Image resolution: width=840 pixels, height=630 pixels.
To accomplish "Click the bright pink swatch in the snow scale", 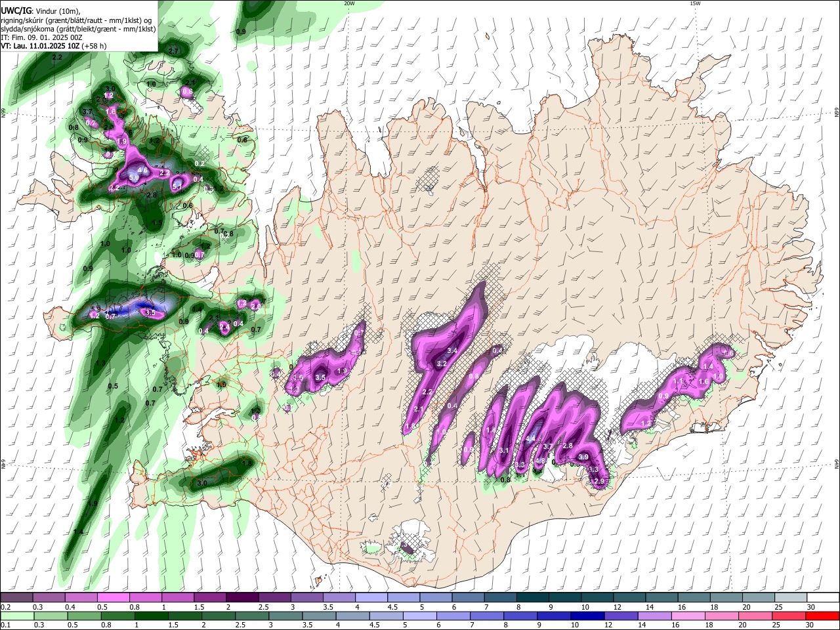I will (113, 598).
